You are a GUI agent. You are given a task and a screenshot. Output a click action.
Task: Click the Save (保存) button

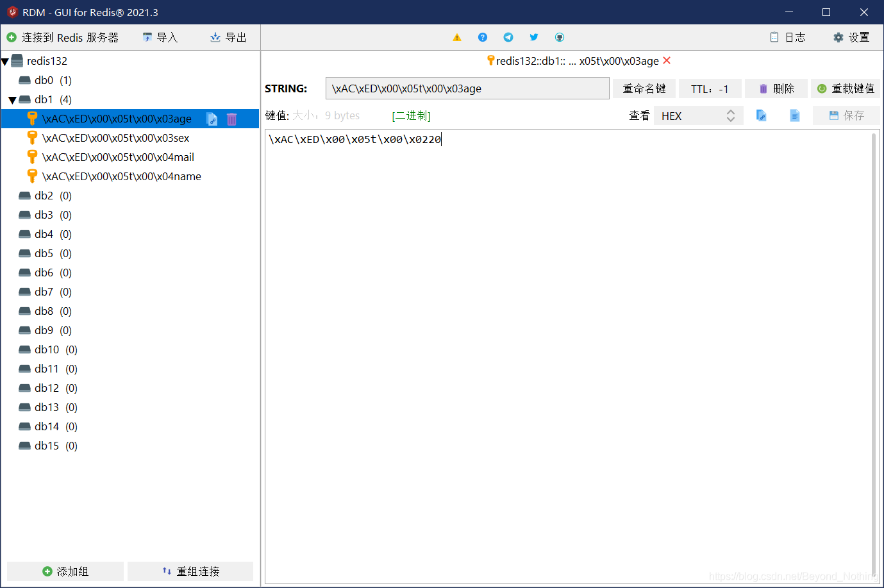tap(846, 115)
